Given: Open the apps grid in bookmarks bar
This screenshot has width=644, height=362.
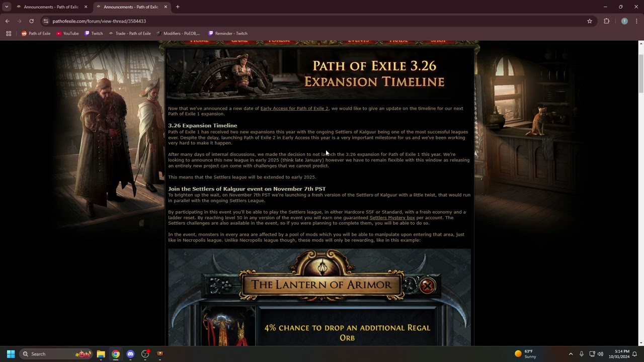Looking at the screenshot, I should [9, 34].
